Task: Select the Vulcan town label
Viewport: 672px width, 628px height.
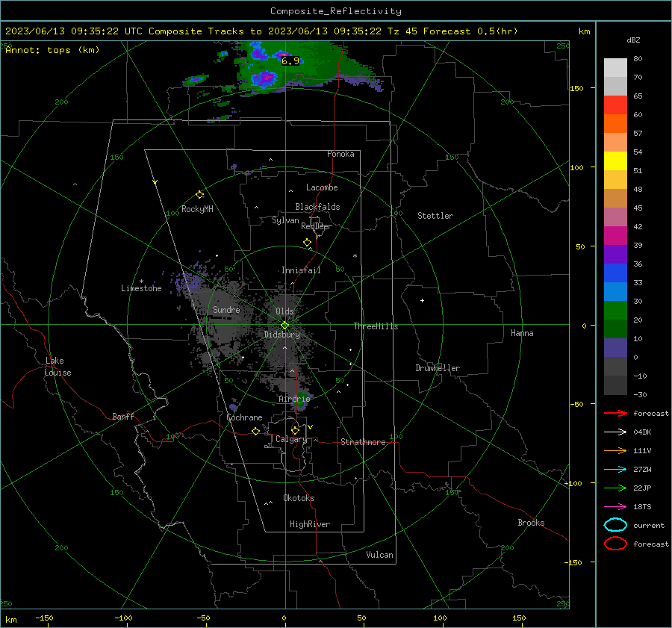Action: tap(379, 555)
